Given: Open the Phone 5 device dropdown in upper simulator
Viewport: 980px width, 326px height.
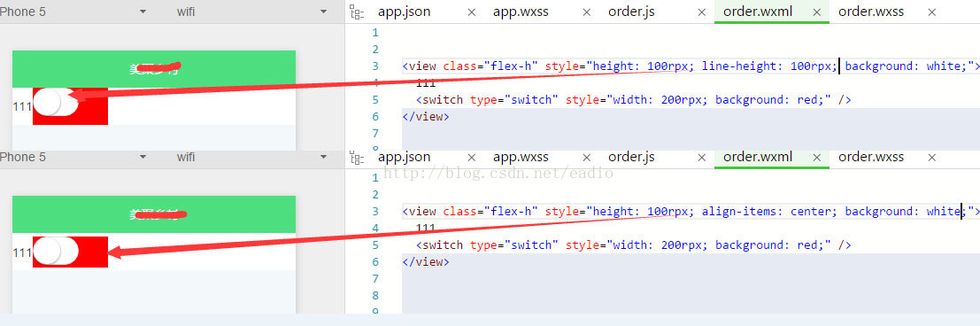Looking at the screenshot, I should 143,12.
